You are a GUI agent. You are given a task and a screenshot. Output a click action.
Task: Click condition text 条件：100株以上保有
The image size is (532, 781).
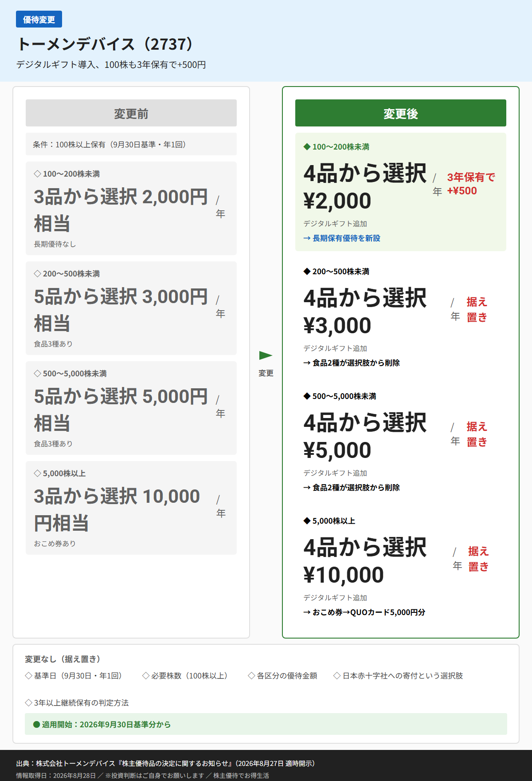(x=110, y=145)
